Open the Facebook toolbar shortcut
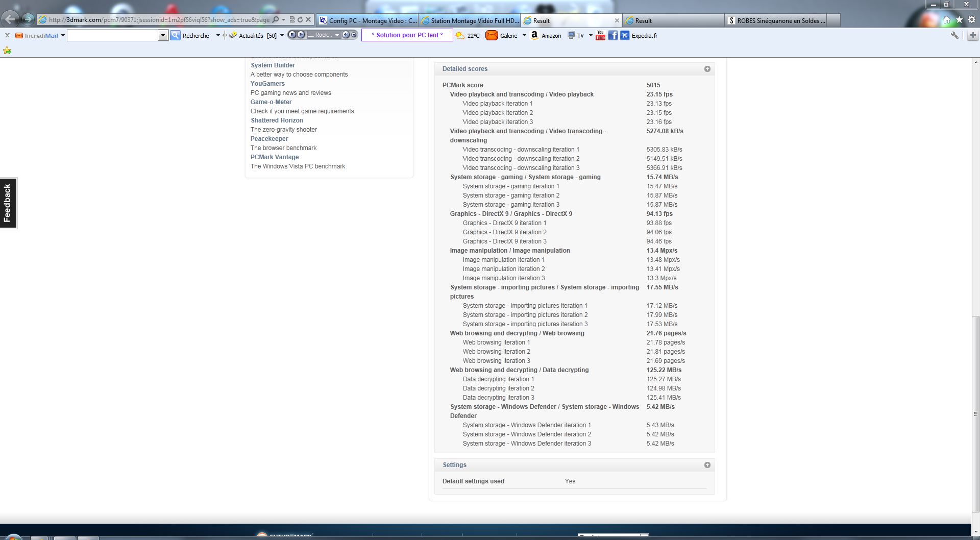The image size is (980, 540). (x=612, y=35)
